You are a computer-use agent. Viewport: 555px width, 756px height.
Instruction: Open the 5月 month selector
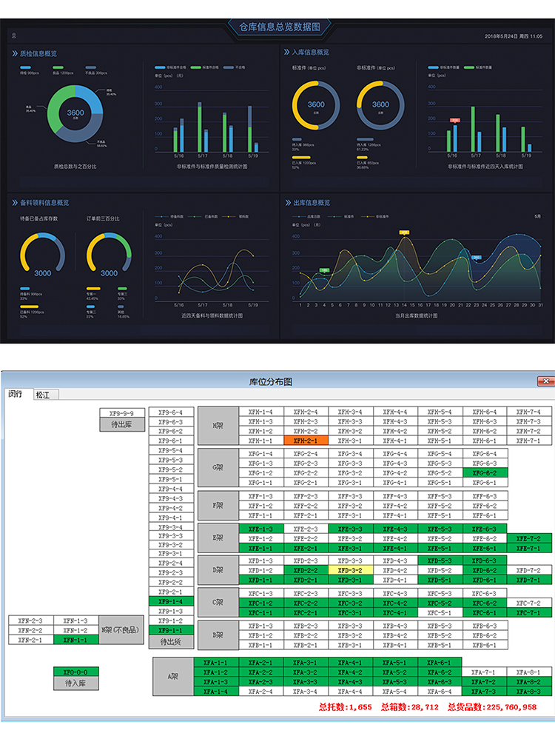537,216
